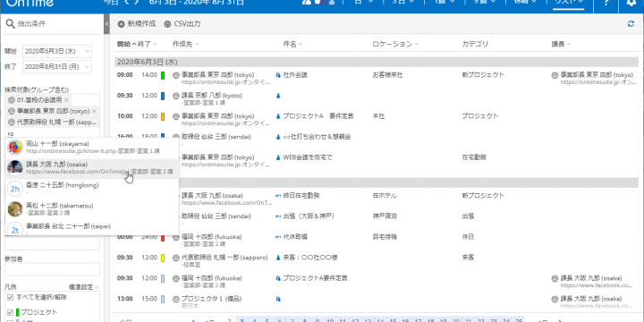Click the user icon before 代表取締役 札幌 一郎 (sapporo) row
Image resolution: width=644 pixels, height=322 pixels.
pos(176,258)
